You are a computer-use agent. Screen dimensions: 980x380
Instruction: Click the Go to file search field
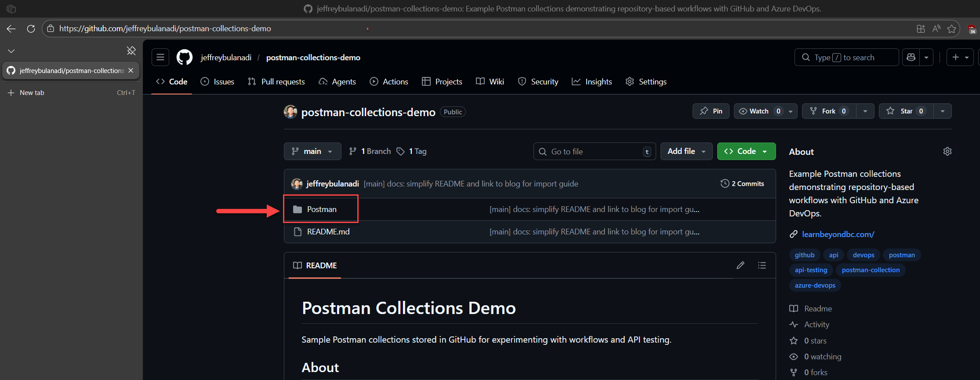click(x=595, y=151)
